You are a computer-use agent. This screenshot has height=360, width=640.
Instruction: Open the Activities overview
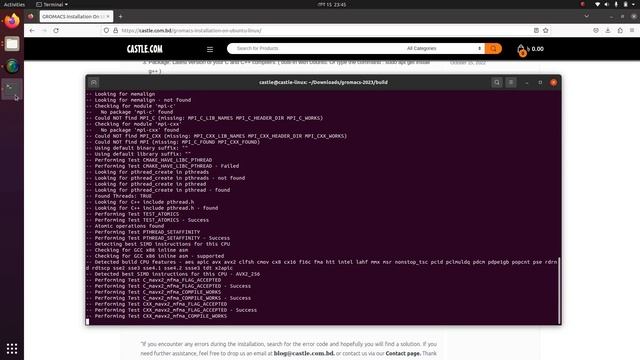coord(14,4)
